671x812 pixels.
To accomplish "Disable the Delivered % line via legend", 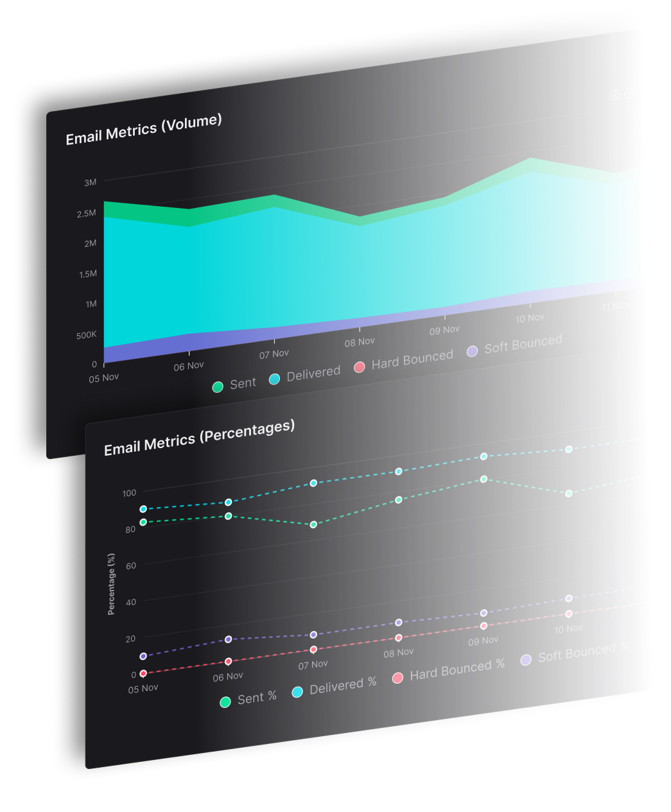I will pos(297,692).
